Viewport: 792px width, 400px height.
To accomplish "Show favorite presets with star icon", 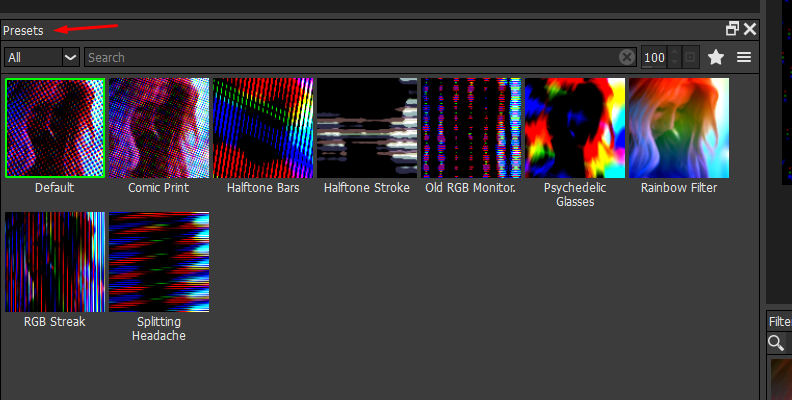I will click(716, 58).
